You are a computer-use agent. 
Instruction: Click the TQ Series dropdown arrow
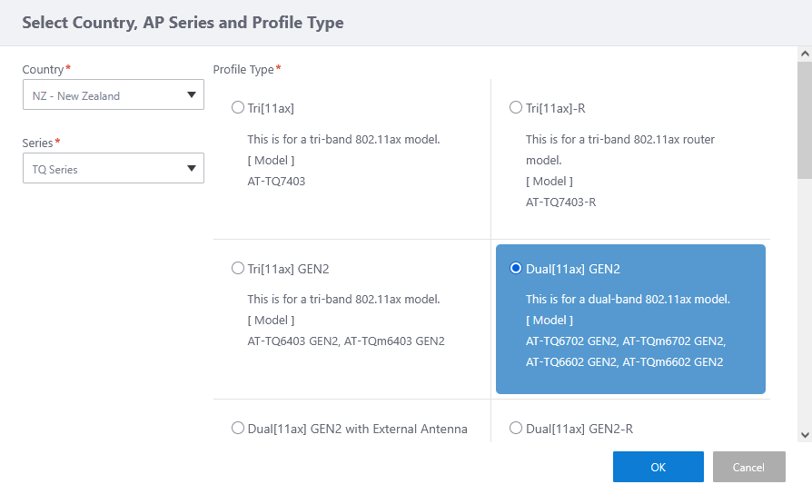(191, 168)
